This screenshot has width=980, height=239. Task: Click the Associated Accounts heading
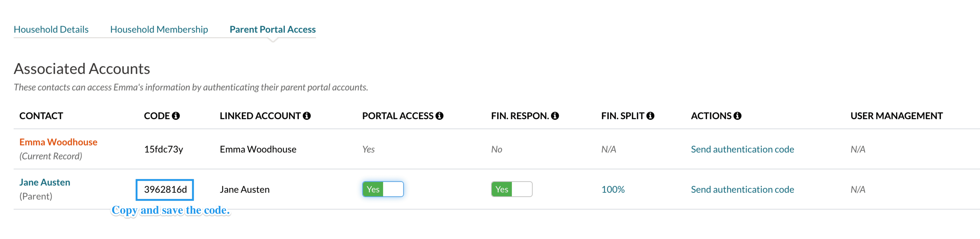pos(82,69)
